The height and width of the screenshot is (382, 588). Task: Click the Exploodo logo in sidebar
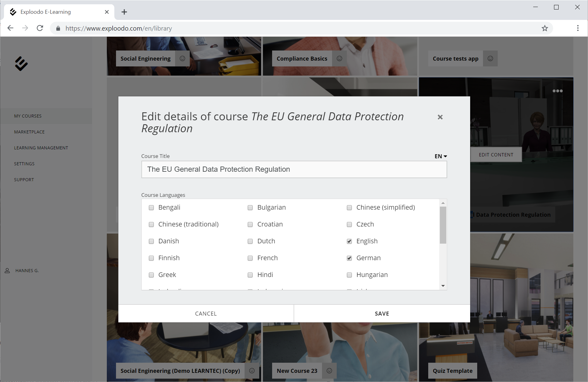21,64
